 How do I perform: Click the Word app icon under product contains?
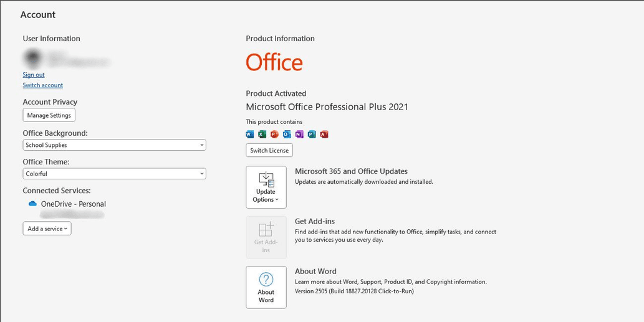(x=250, y=134)
